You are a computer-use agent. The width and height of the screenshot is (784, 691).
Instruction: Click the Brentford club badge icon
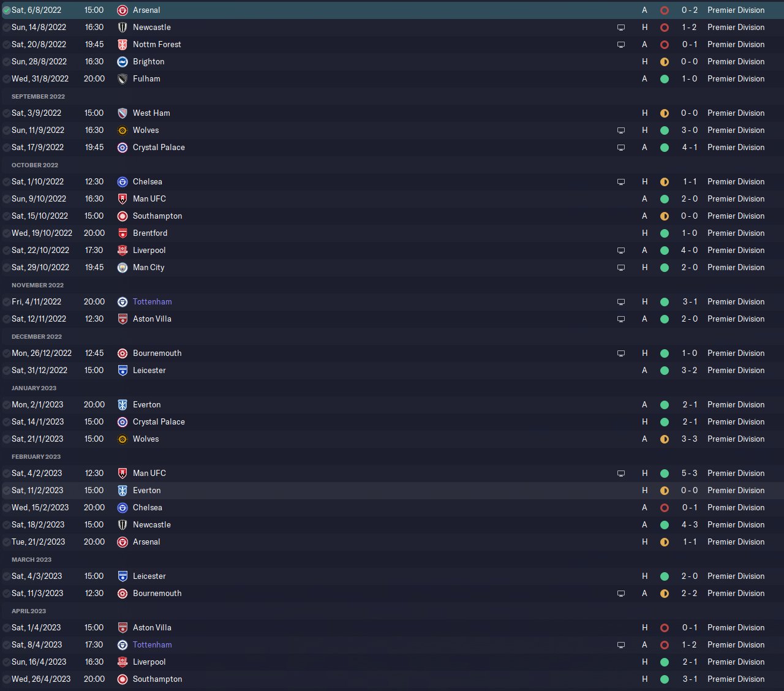point(123,233)
